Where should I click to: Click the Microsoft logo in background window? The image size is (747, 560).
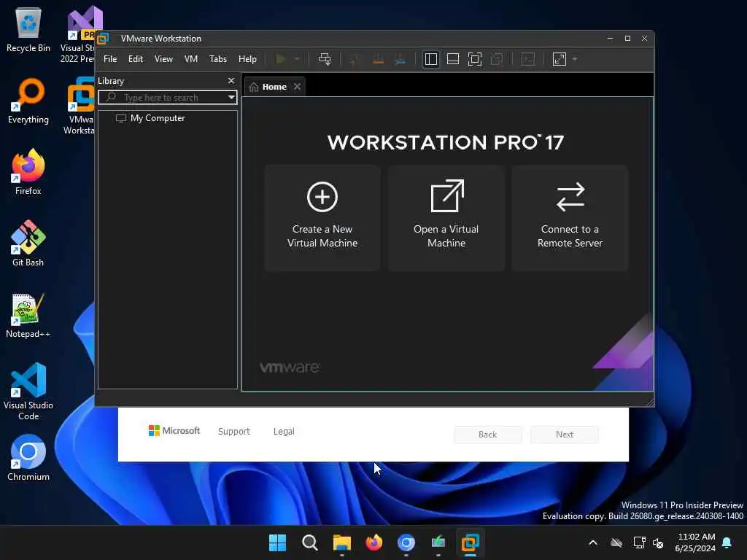[174, 430]
